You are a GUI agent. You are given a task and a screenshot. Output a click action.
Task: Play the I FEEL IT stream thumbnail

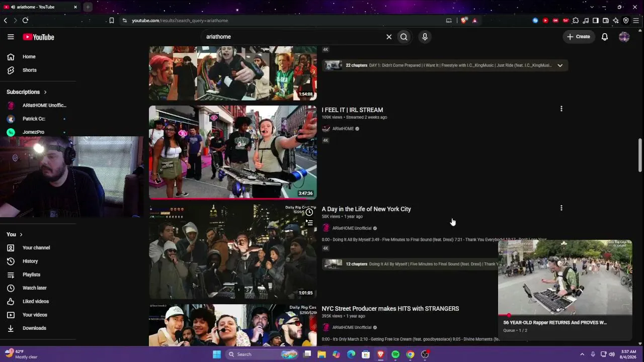233,152
